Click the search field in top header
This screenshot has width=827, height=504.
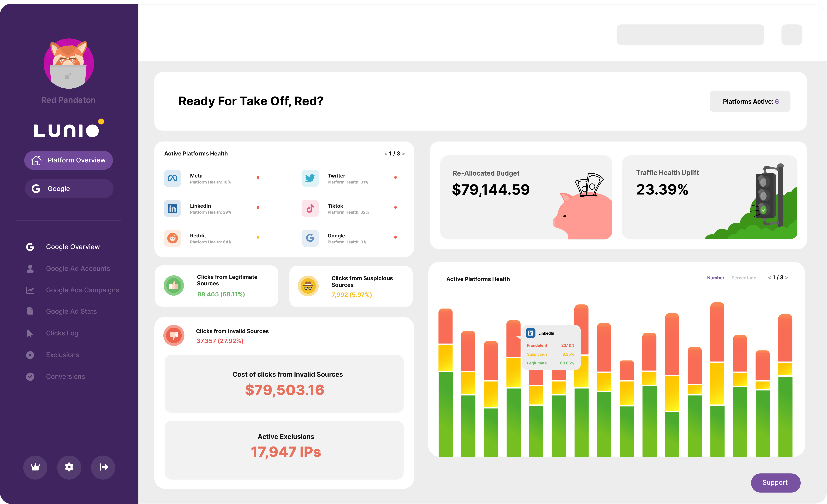coord(690,35)
